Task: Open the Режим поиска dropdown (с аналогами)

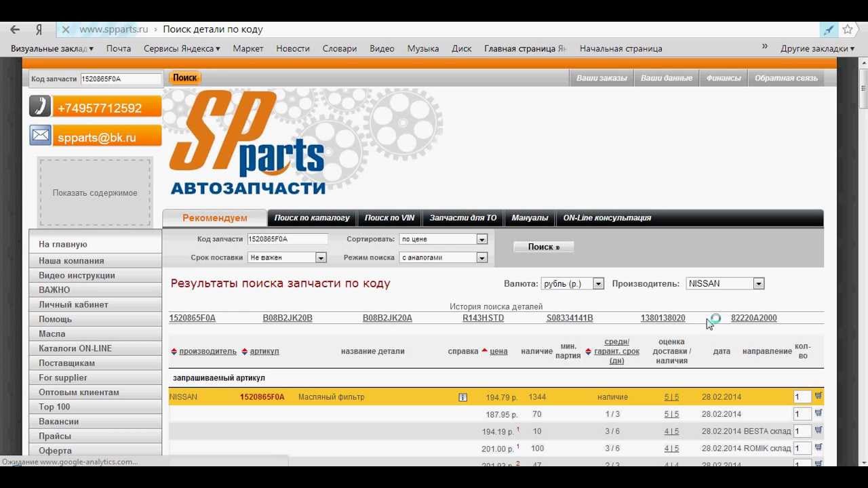Action: point(443,258)
